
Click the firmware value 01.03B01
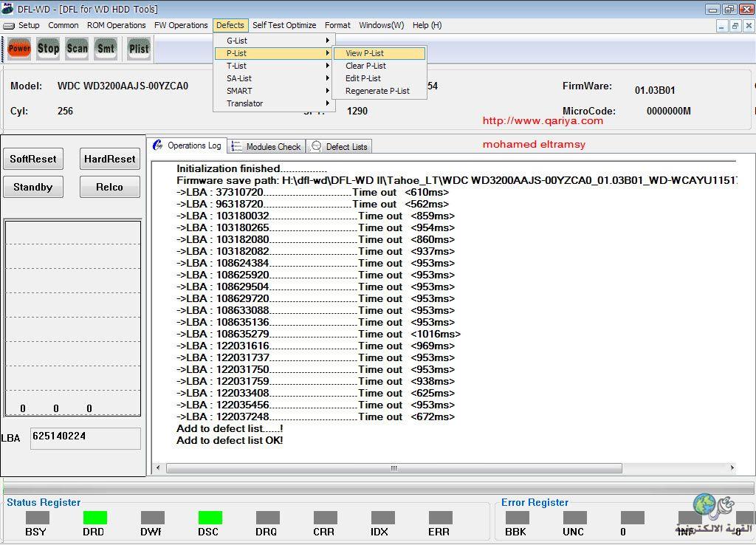tap(655, 90)
